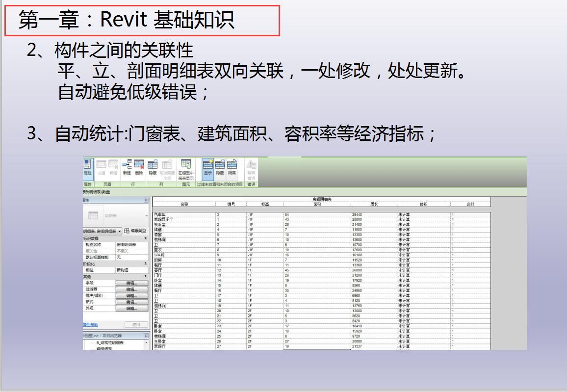567x392 pixels.
Task: Collapse the 标识数据 section in Properties
Action: [x=145, y=239]
